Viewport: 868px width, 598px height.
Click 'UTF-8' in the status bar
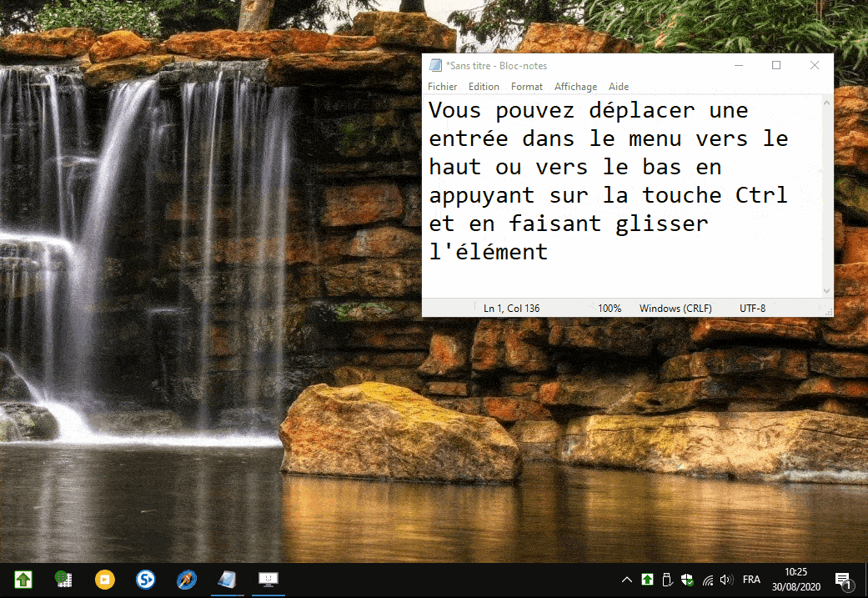pyautogui.click(x=752, y=309)
